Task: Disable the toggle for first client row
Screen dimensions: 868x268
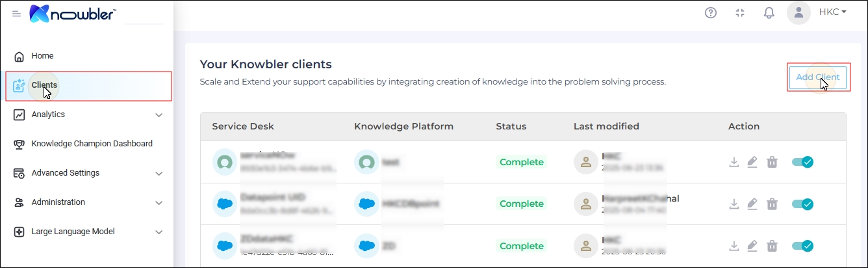Action: (802, 162)
